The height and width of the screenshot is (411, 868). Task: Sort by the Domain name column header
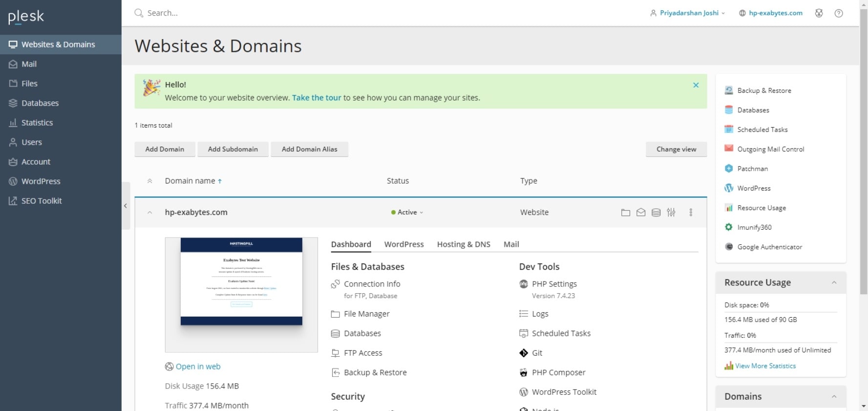[x=193, y=181]
